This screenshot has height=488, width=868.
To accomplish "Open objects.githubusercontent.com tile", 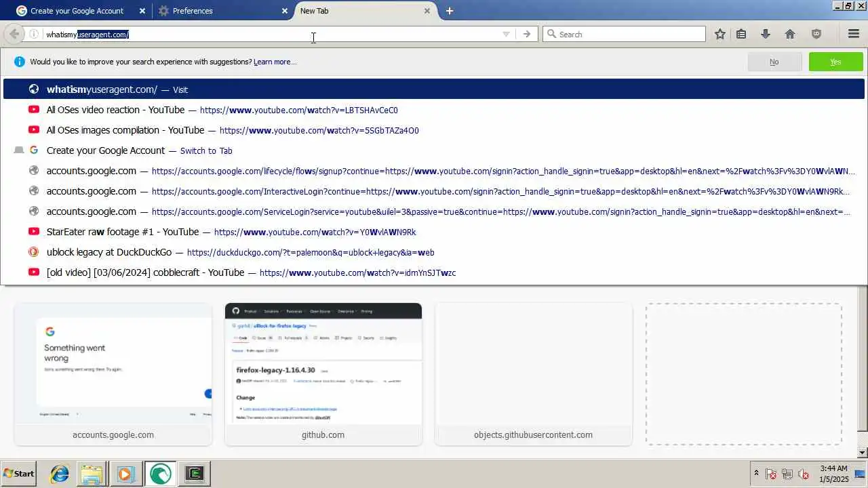I will pyautogui.click(x=534, y=374).
